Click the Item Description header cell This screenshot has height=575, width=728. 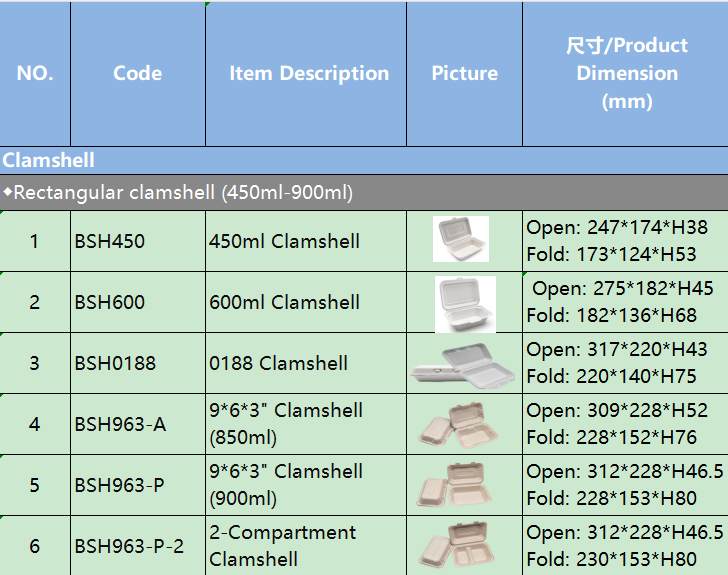(308, 74)
